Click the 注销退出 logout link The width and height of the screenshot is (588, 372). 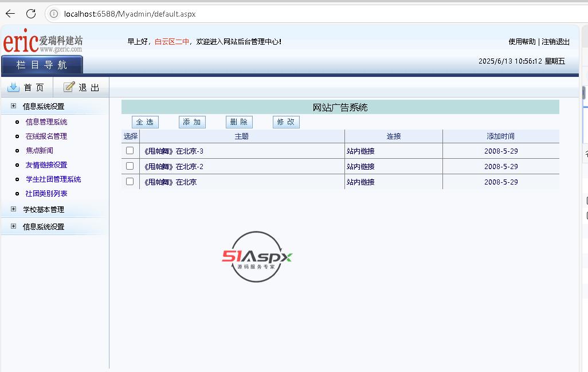click(556, 42)
